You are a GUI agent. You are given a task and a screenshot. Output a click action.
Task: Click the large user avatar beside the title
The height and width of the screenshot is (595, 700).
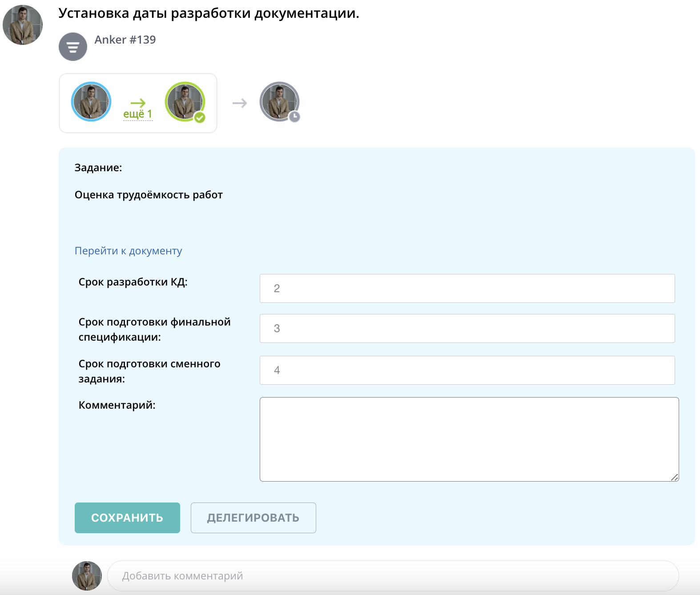click(23, 25)
